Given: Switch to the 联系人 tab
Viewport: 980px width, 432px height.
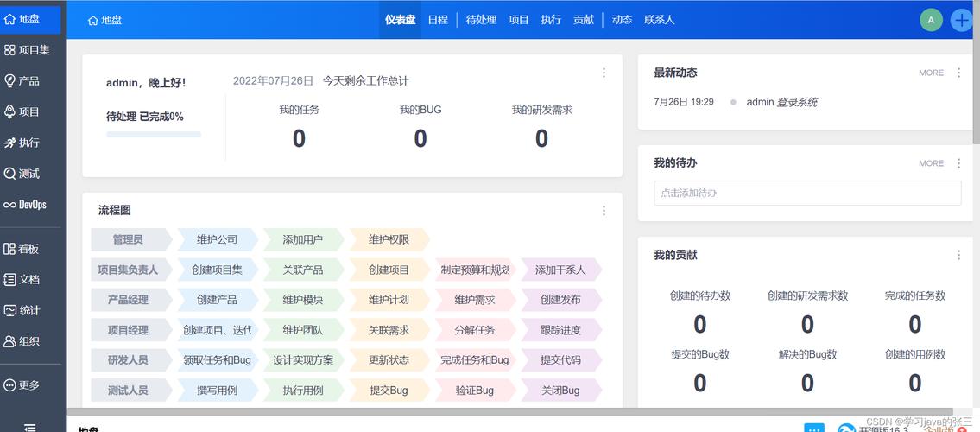Looking at the screenshot, I should (x=660, y=20).
